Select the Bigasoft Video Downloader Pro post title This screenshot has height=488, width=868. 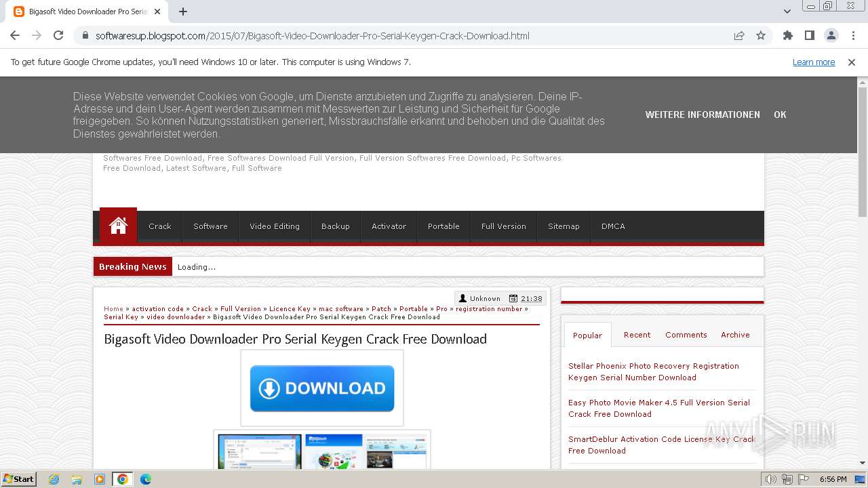[296, 339]
